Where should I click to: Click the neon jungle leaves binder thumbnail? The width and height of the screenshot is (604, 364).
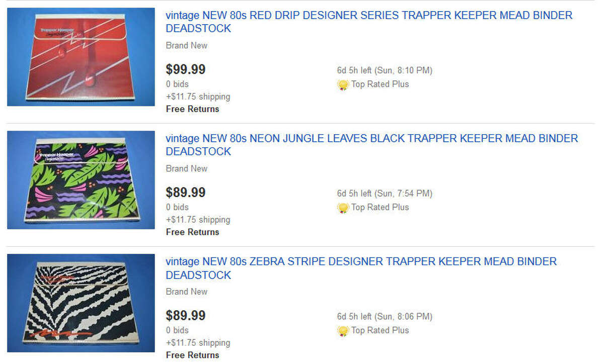(81, 179)
